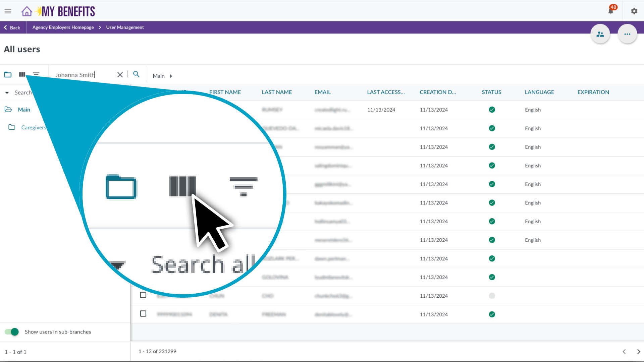The width and height of the screenshot is (644, 362).
Task: Open the settings gear icon
Action: click(634, 11)
